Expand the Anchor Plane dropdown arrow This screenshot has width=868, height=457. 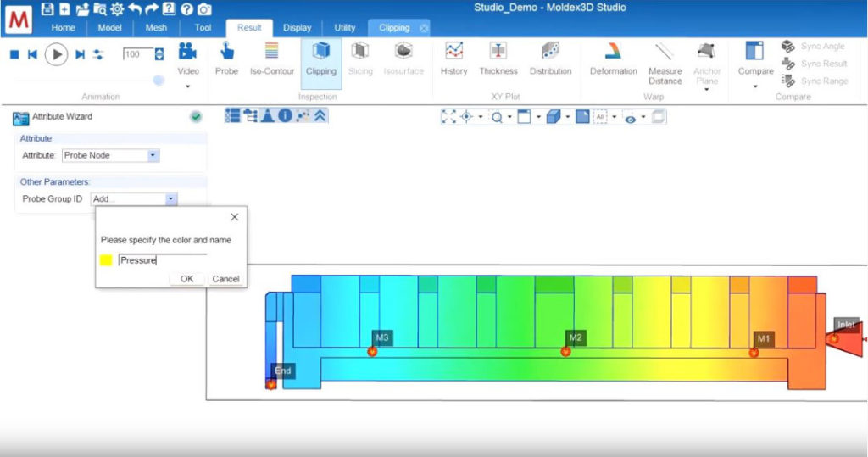[x=707, y=89]
